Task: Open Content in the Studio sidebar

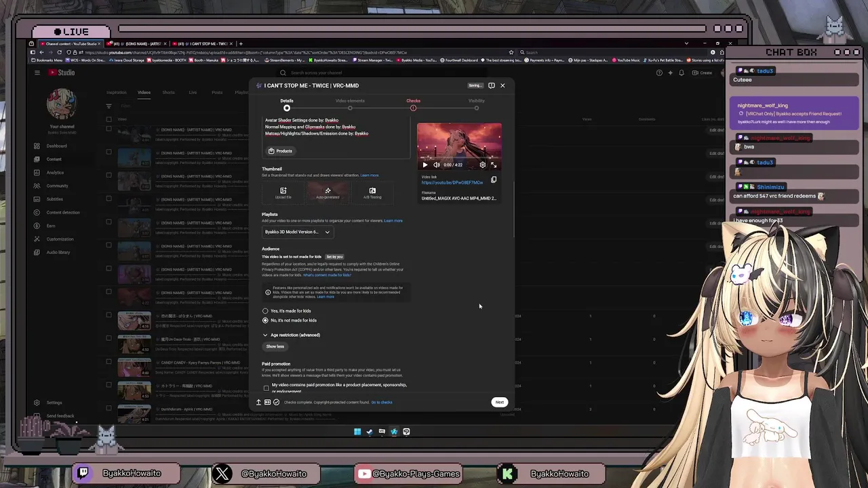Action: point(54,159)
